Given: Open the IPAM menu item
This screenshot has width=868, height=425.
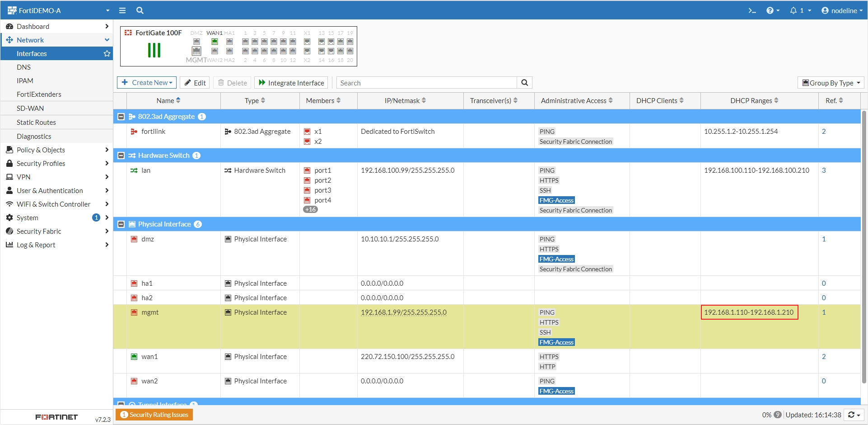Looking at the screenshot, I should coord(56,80).
